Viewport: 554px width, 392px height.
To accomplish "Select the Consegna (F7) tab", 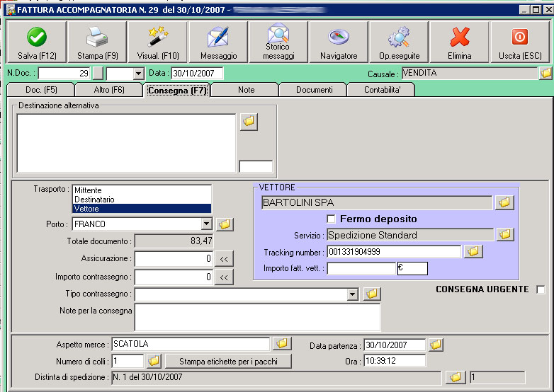I will (177, 91).
